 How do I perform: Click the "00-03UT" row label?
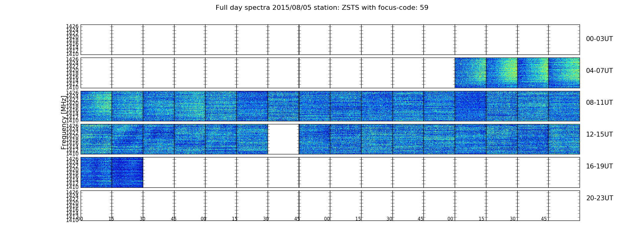tap(599, 39)
